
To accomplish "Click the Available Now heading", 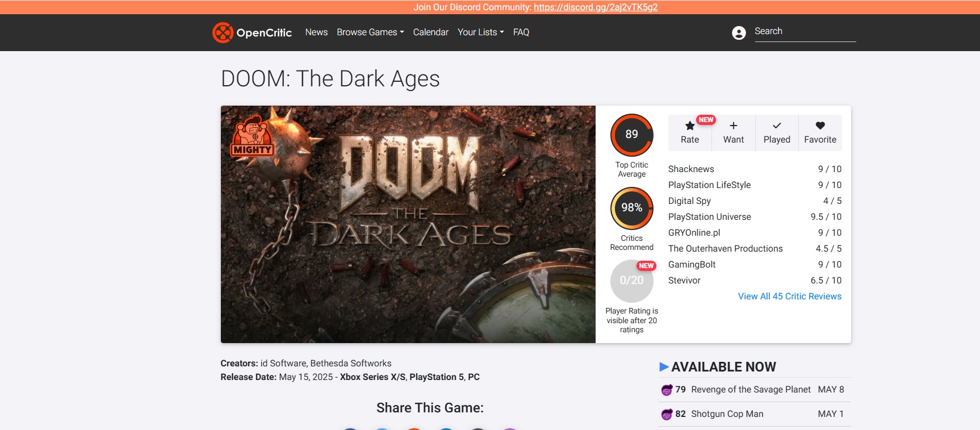I will point(723,367).
